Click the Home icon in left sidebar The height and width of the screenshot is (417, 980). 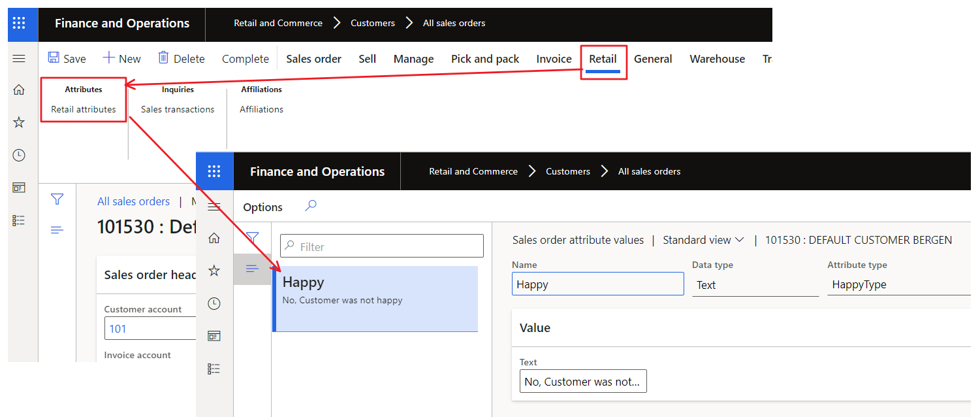19,90
